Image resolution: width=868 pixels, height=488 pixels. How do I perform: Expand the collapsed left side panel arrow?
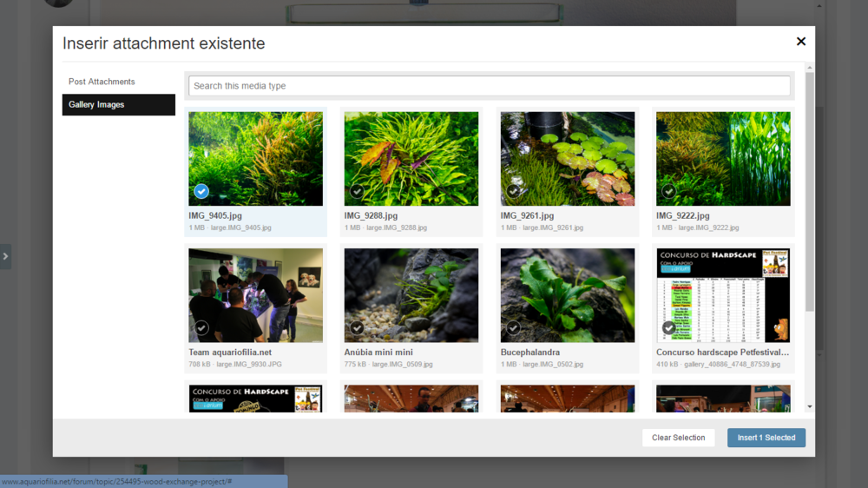click(x=5, y=256)
